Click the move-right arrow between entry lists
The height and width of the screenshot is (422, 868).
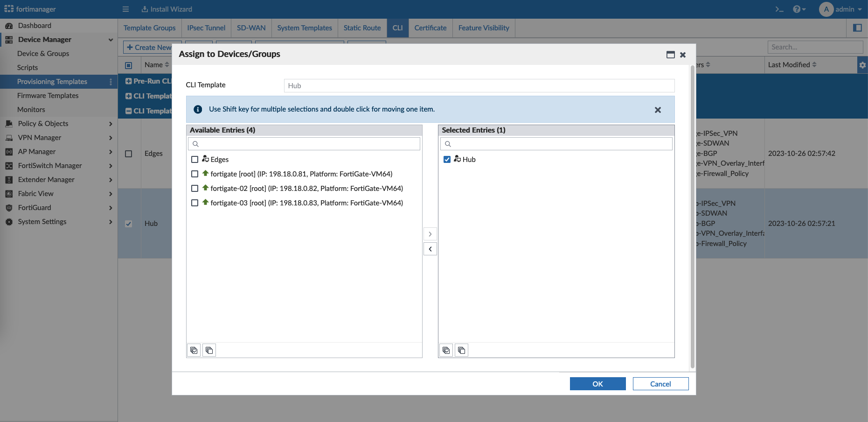point(430,234)
